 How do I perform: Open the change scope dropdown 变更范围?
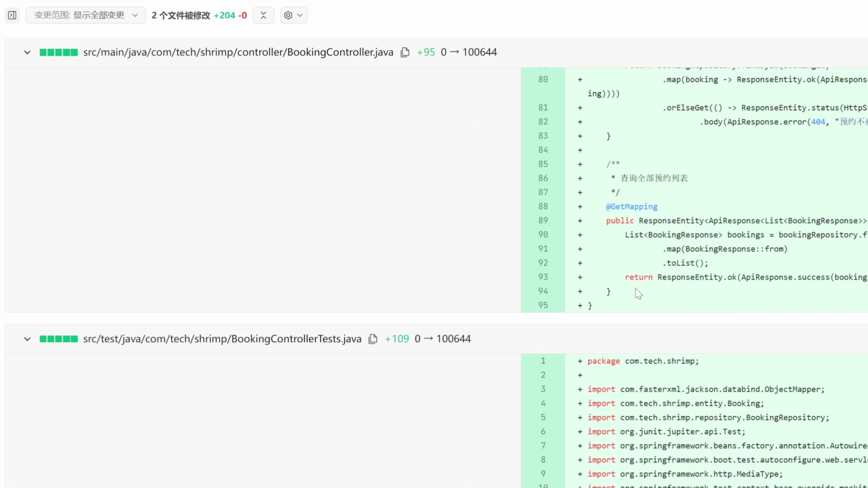coord(86,15)
